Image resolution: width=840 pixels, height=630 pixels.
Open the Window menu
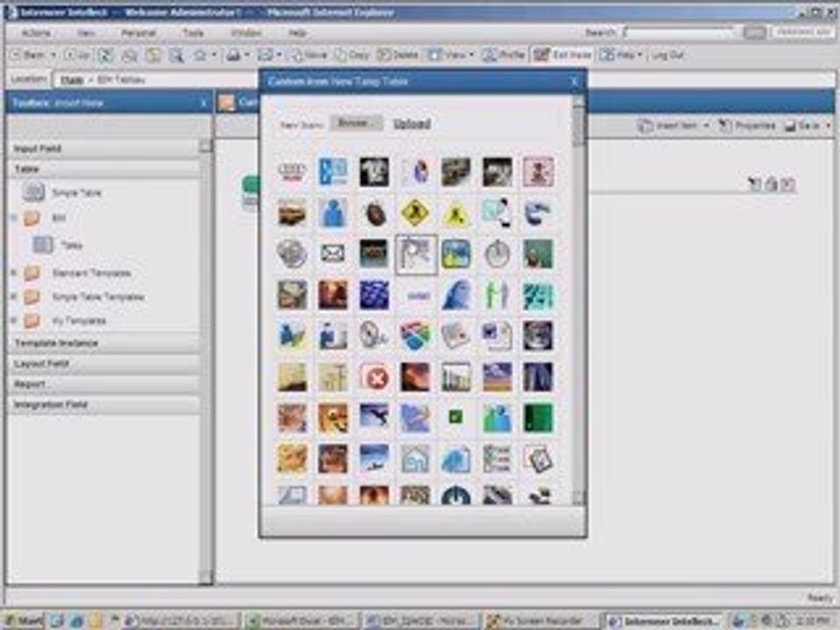(246, 33)
